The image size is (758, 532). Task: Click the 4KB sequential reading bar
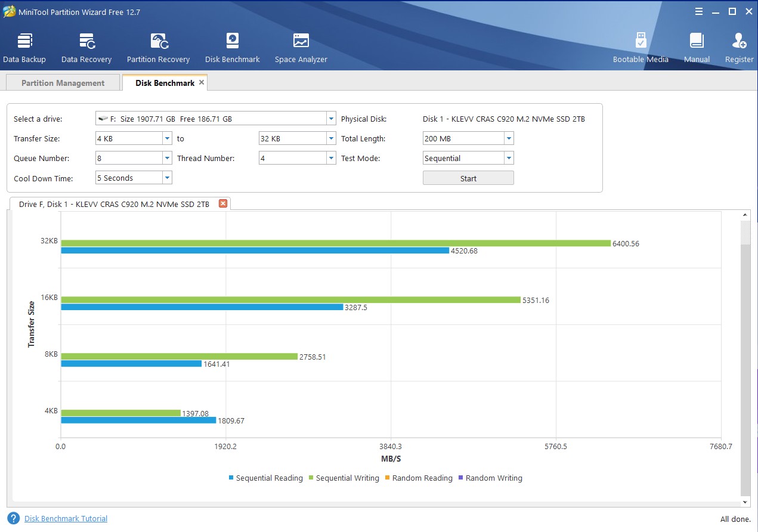[x=138, y=420]
